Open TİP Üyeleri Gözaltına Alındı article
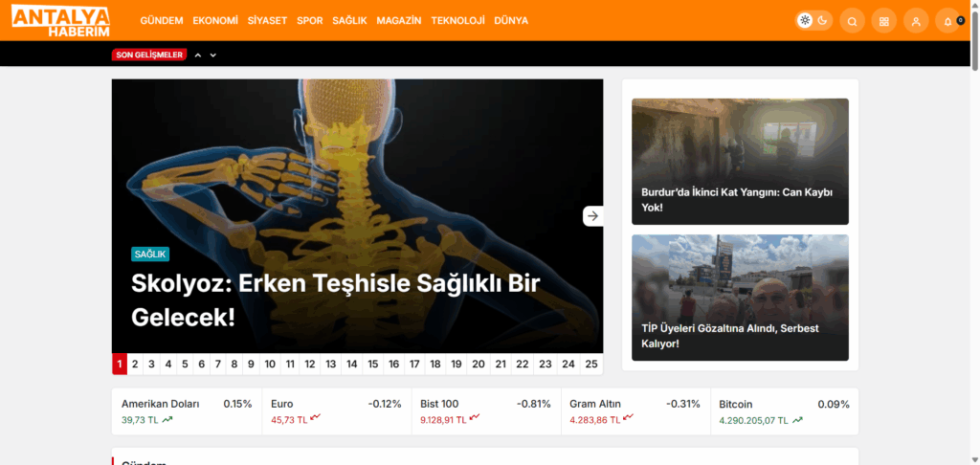This screenshot has width=980, height=465. pyautogui.click(x=730, y=336)
